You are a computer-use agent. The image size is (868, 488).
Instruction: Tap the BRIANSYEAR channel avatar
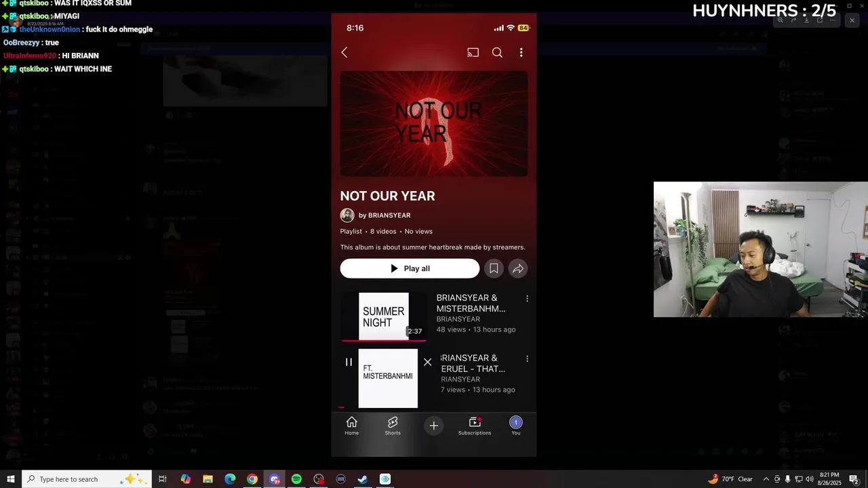point(347,216)
